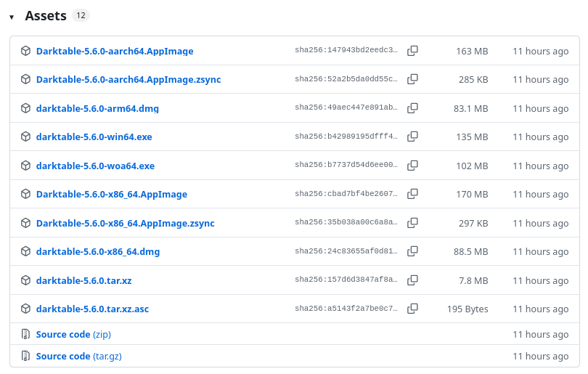Copy SHA256 for Darktable-5.6.0-aarch64.AppImage.zsync
588x374 pixels.
pyautogui.click(x=412, y=79)
